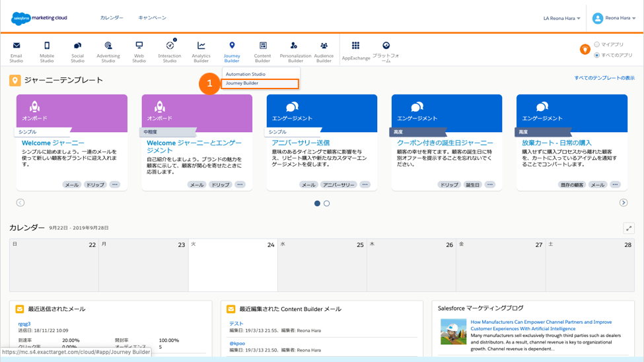Expand more tags on アニバーサリー送信 card

click(365, 184)
